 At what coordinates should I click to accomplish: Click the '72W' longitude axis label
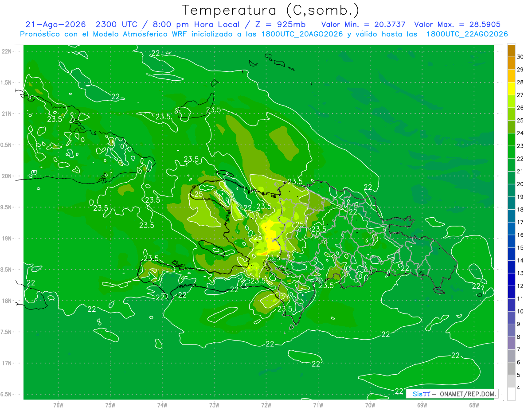click(266, 405)
